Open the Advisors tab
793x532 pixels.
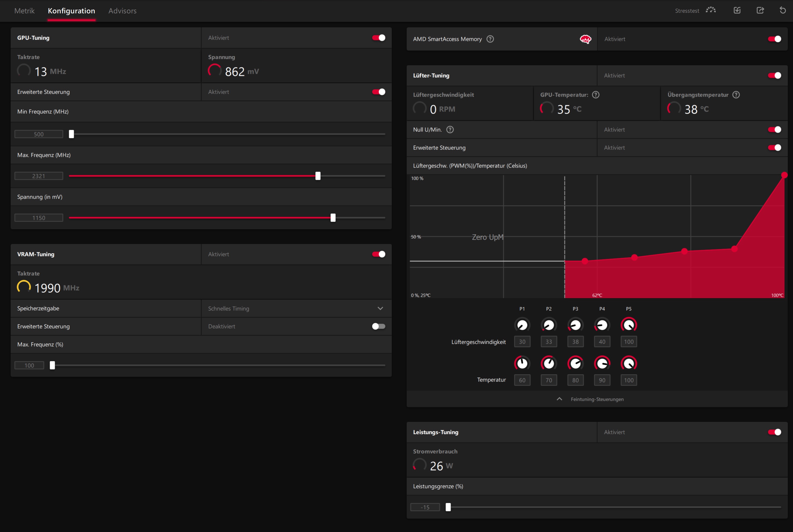(x=122, y=11)
